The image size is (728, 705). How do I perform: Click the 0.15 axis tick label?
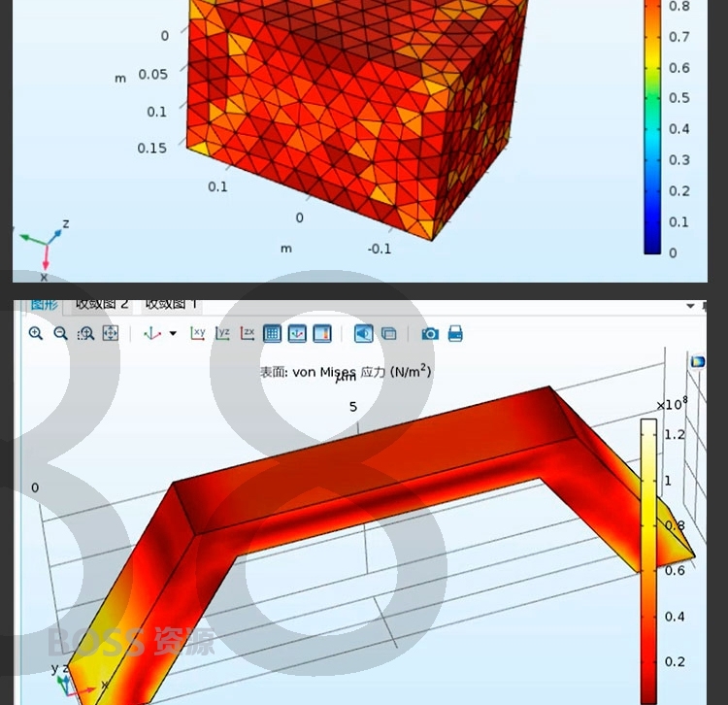151,149
